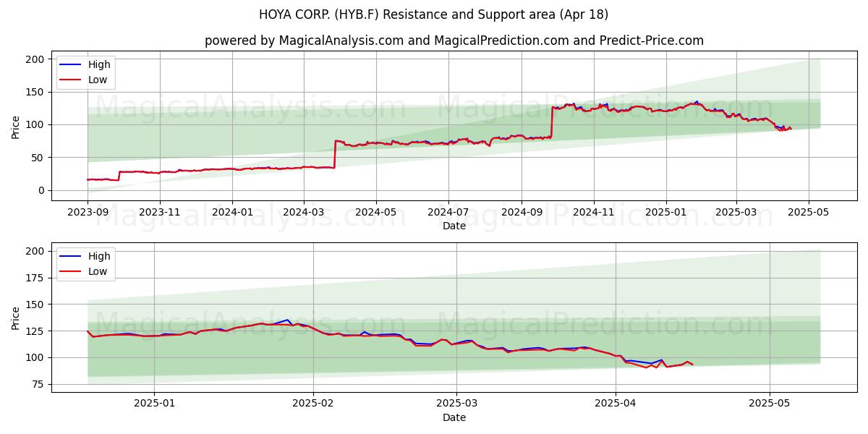Click 'High' legend entry in bottom chart
Image resolution: width=868 pixels, height=434 pixels.
pos(99,256)
